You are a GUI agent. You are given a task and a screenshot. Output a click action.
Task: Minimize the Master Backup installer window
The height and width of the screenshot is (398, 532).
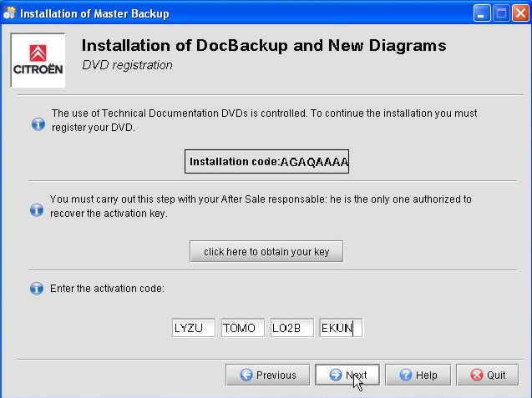(482, 13)
